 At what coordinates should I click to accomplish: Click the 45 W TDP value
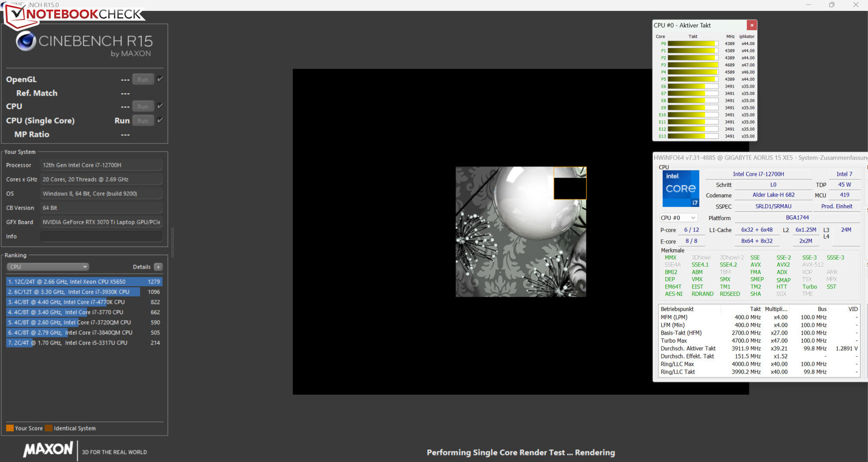click(x=844, y=185)
